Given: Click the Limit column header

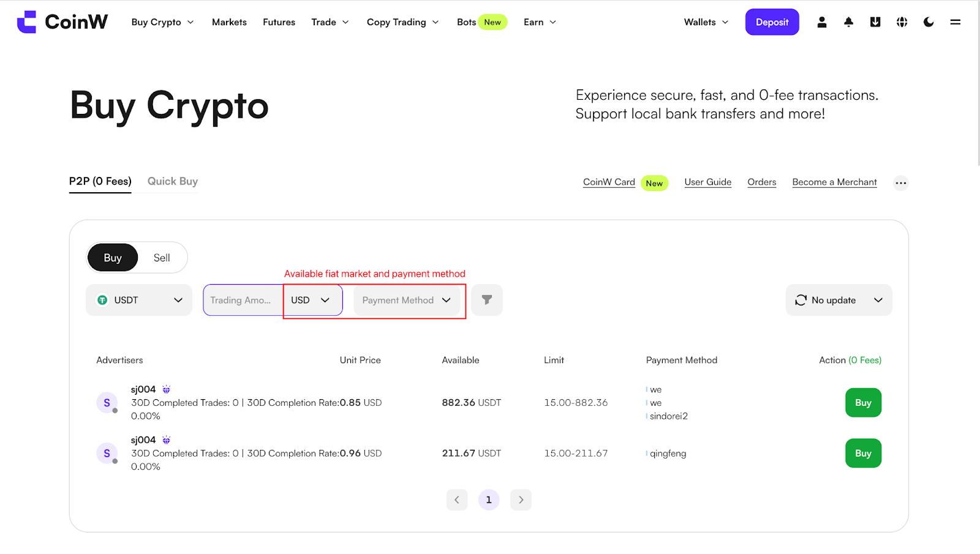Looking at the screenshot, I should tap(554, 360).
